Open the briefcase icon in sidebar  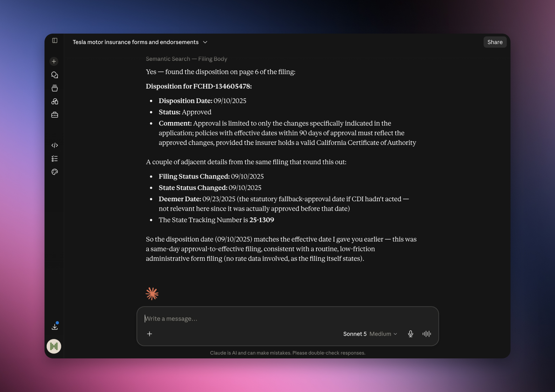click(55, 115)
